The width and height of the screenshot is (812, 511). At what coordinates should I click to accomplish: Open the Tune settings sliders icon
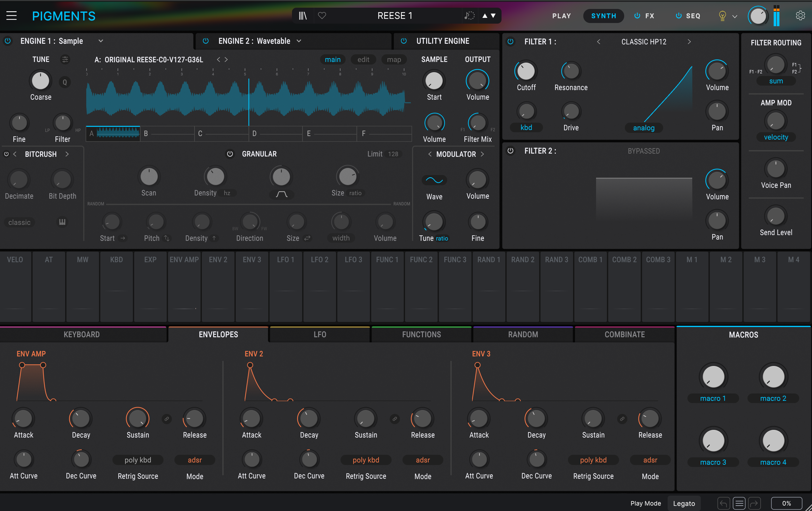pyautogui.click(x=65, y=59)
